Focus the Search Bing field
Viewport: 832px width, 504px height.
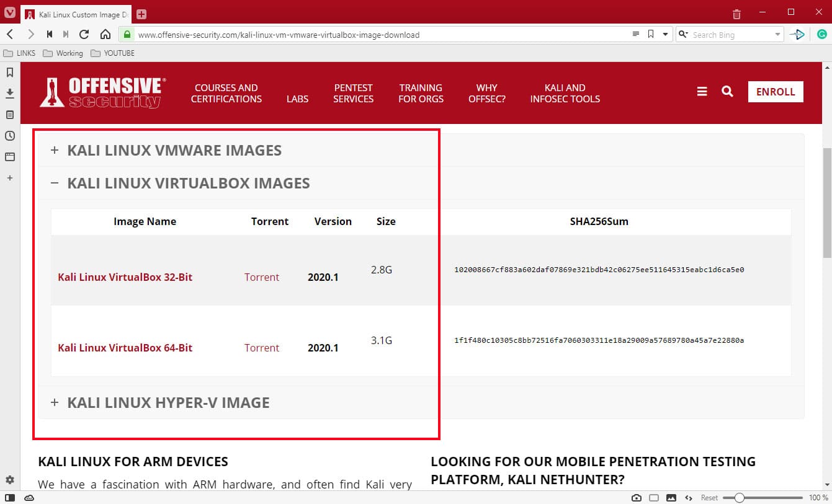tap(731, 35)
